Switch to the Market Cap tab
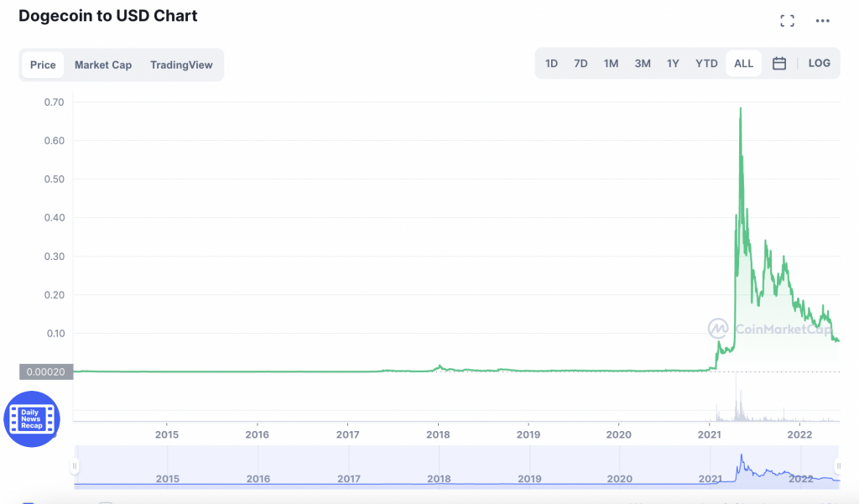Image resolution: width=859 pixels, height=504 pixels. [x=103, y=65]
